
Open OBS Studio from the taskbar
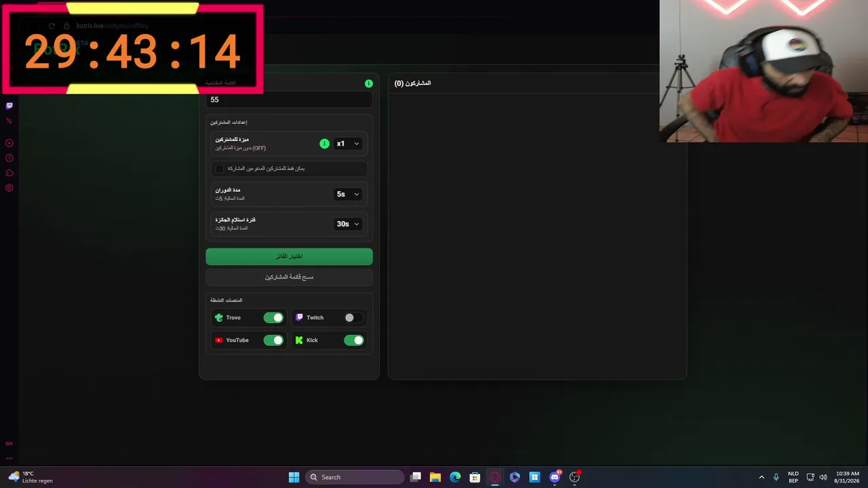[574, 477]
